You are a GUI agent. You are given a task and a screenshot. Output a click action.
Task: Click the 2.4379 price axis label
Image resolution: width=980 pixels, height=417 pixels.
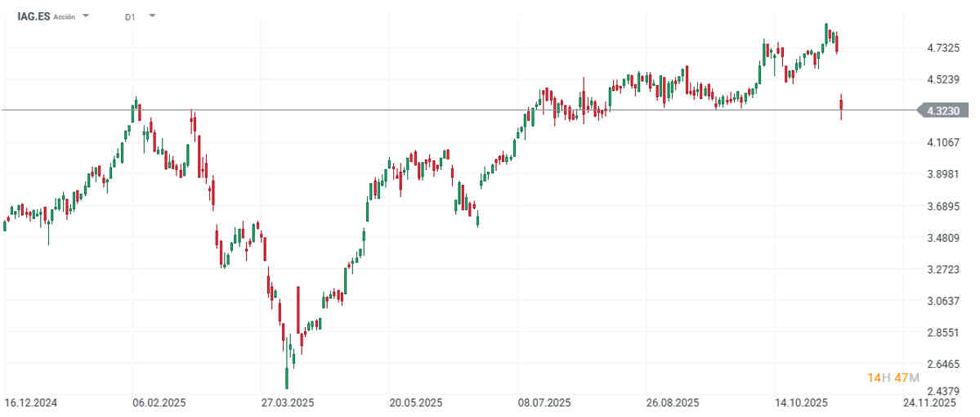click(x=943, y=389)
